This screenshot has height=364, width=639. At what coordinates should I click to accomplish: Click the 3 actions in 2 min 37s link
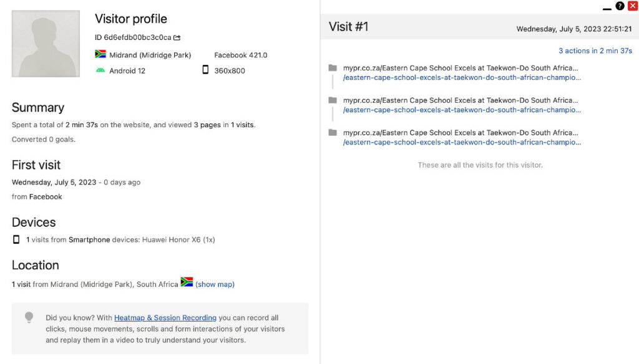595,51
